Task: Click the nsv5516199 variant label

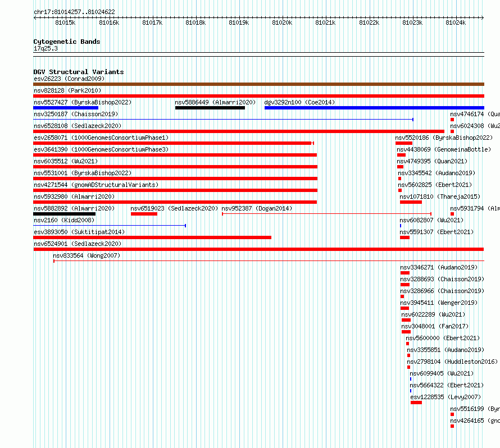Action: (475, 409)
